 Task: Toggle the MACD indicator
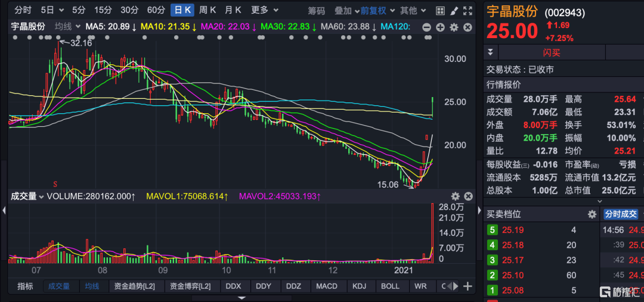coord(327,286)
